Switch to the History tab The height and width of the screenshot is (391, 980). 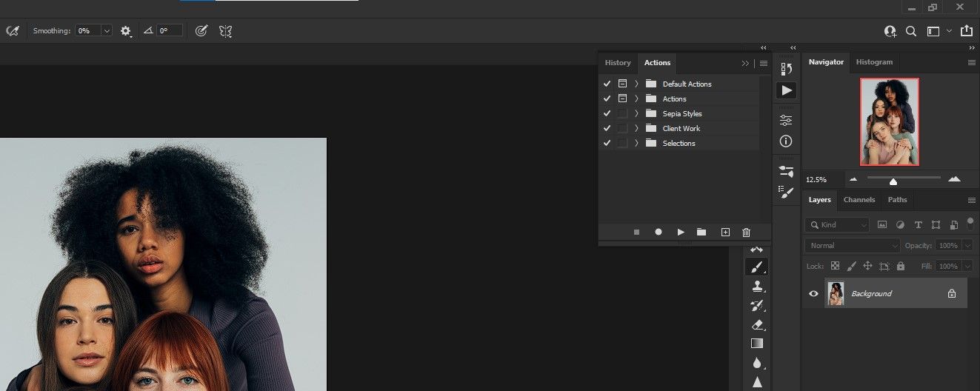[x=618, y=63]
